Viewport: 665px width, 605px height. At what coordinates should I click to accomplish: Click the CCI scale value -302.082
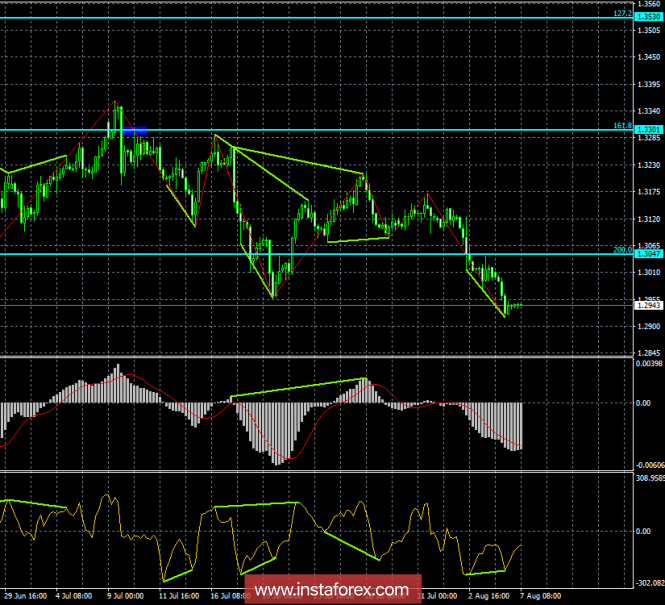645,582
